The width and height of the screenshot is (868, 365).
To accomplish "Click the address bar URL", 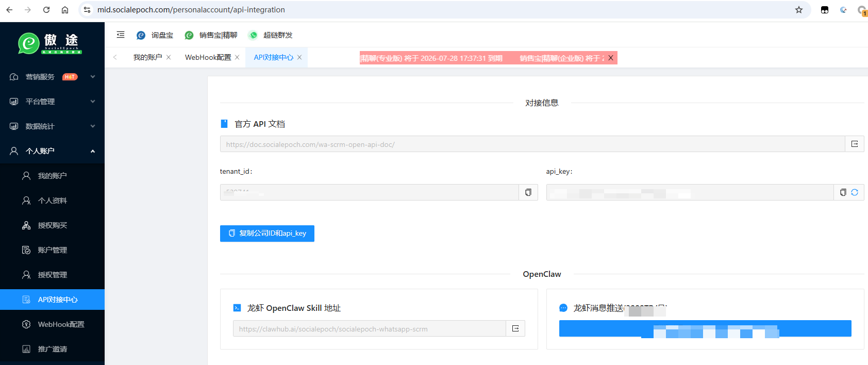I will pyautogui.click(x=191, y=10).
